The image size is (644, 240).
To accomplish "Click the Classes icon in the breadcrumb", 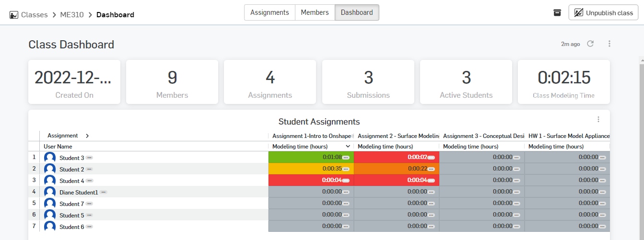I will pos(14,15).
